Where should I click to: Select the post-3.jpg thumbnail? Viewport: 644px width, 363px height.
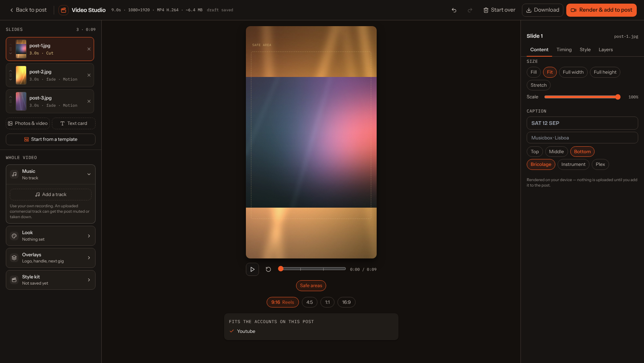click(x=21, y=101)
